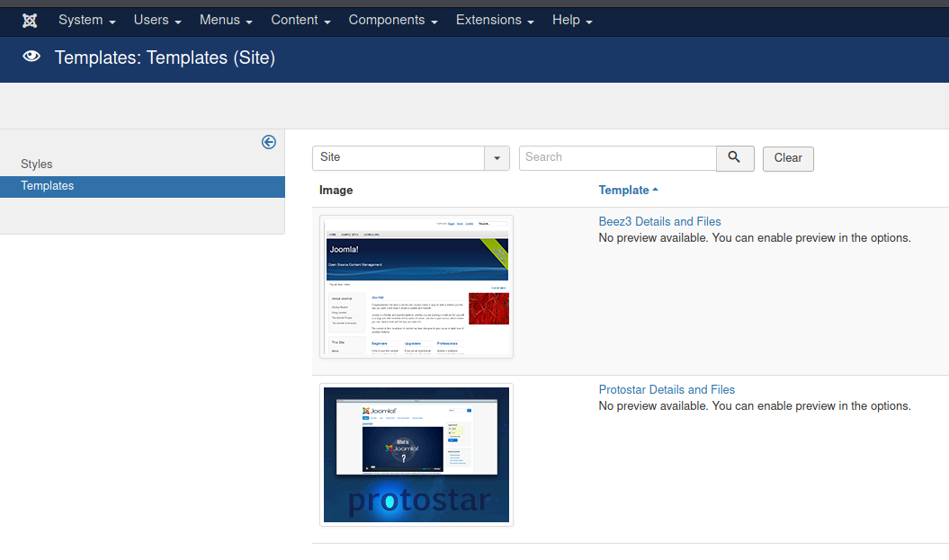The image size is (949, 560).
Task: Open the Users menu
Action: [x=157, y=20]
